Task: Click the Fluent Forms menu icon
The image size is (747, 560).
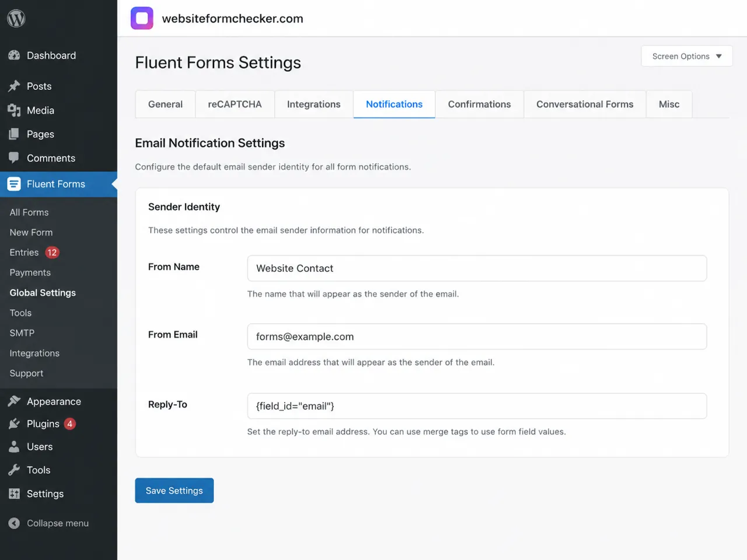Action: click(x=14, y=184)
